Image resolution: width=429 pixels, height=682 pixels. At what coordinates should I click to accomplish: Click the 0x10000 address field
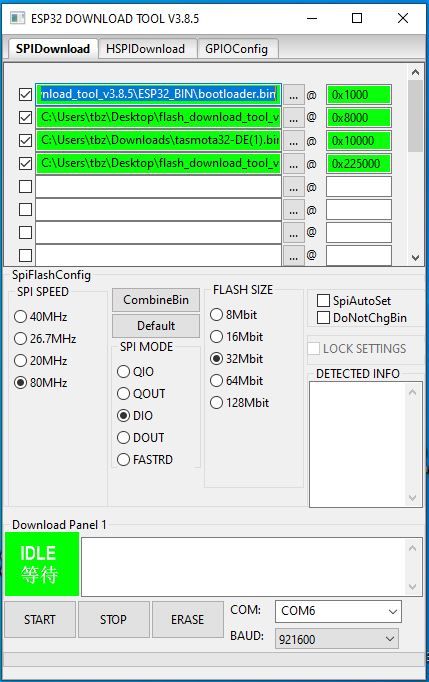[x=359, y=141]
